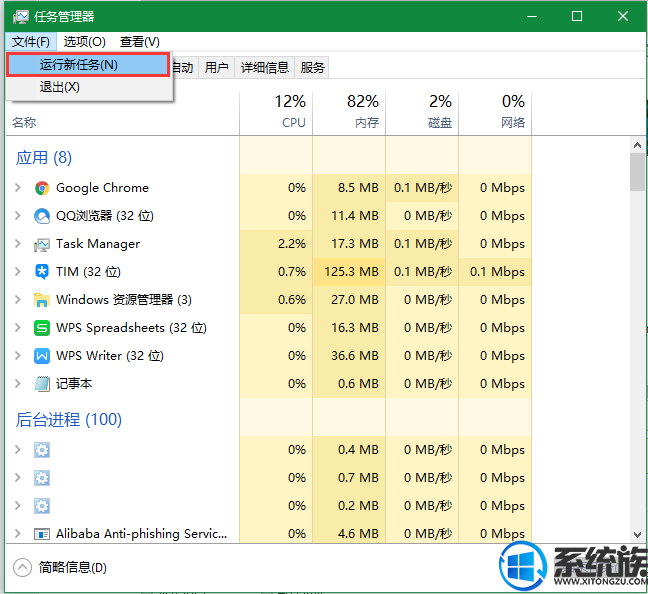Image resolution: width=648 pixels, height=594 pixels.
Task: Click the 27.0 MB memory value
Action: 355,300
